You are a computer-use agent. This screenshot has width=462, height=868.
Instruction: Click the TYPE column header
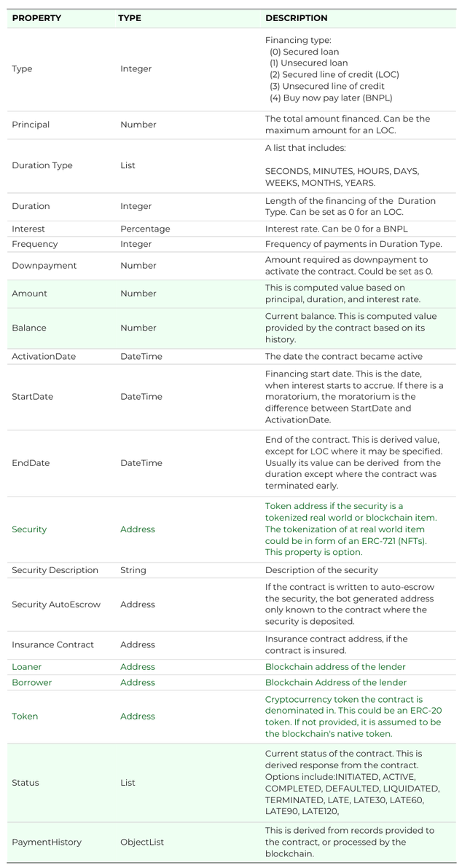tap(130, 18)
